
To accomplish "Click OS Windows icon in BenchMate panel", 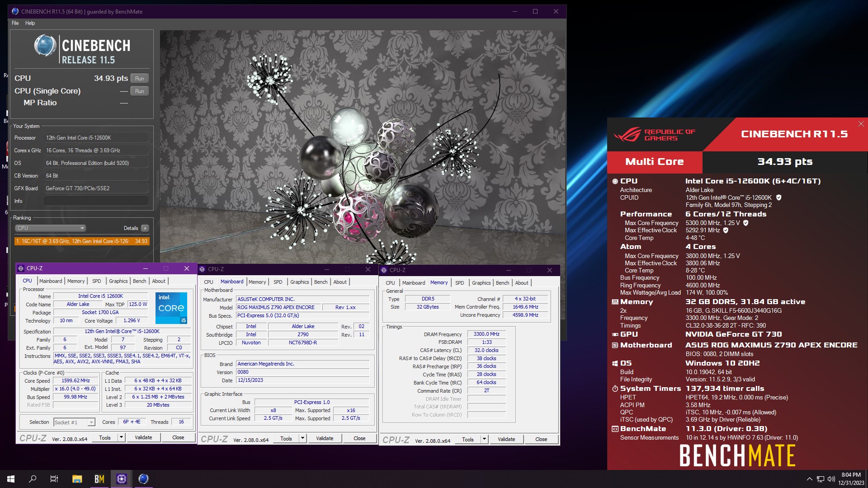I will click(x=615, y=363).
